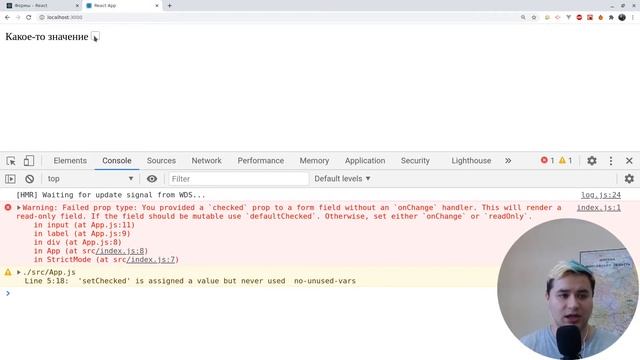Open a new browser tab
Screen dimensions: 640x360
click(x=169, y=6)
